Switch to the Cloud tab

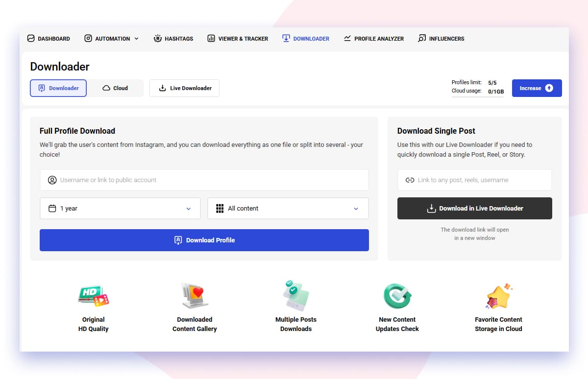[x=116, y=88]
